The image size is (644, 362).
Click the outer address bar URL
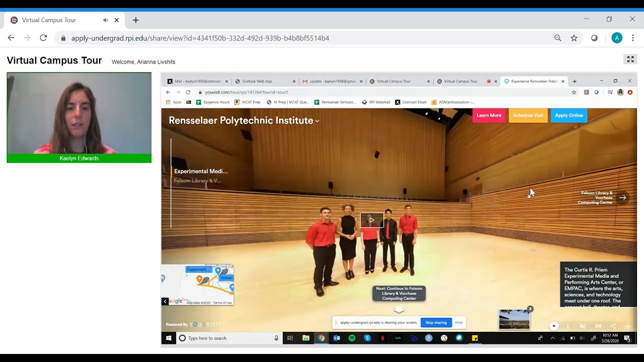[x=200, y=38]
